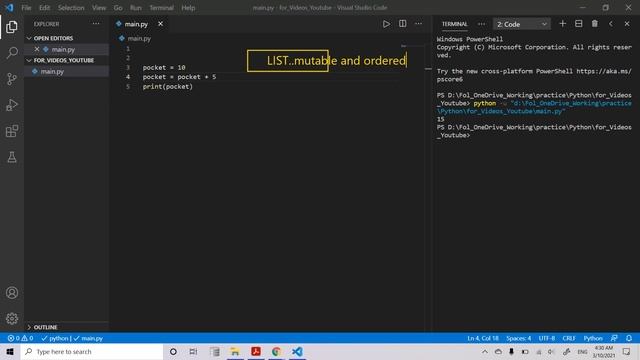Split the terminal panel
The height and width of the screenshot is (360, 640).
pos(578,24)
